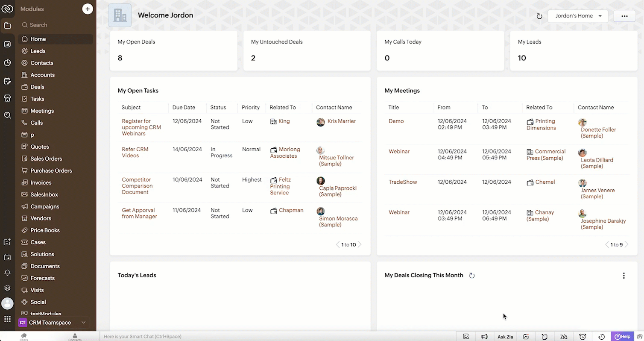Open the Reports icon in left rail

coord(7,44)
